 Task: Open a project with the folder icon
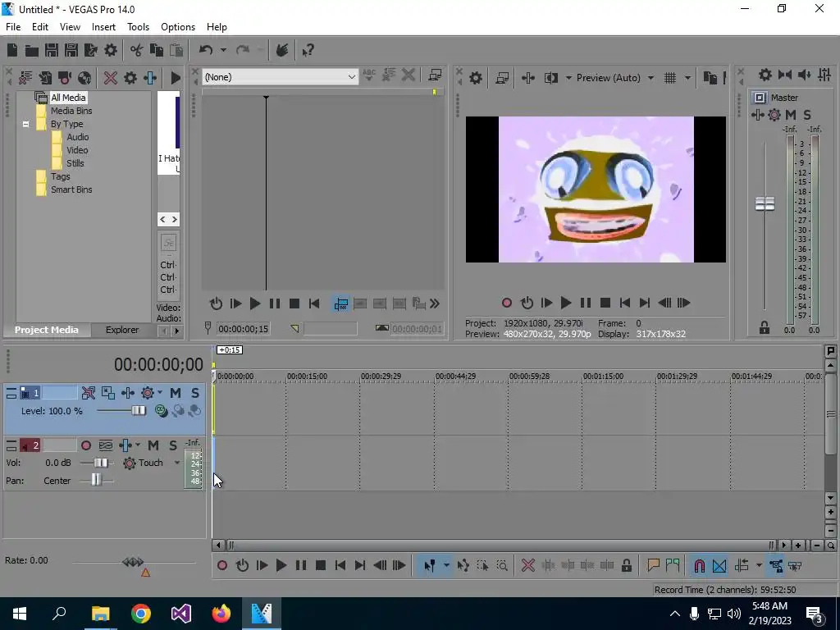[32, 50]
